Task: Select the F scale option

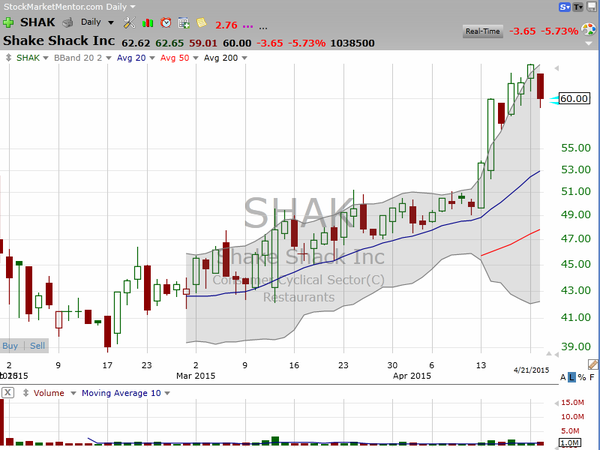Action: pyautogui.click(x=592, y=377)
